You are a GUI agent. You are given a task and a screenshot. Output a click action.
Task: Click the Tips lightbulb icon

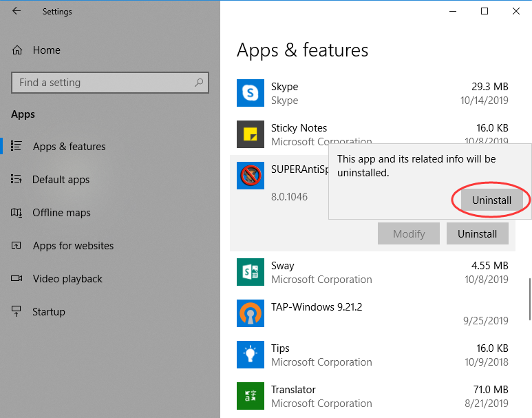tap(251, 355)
